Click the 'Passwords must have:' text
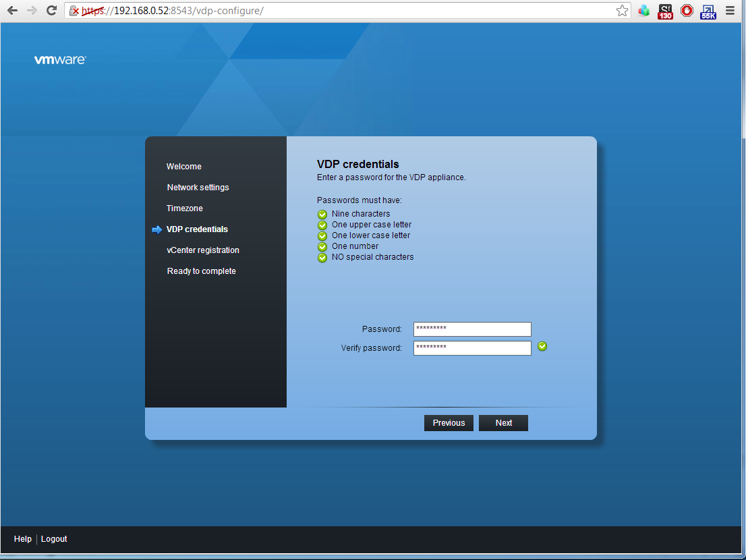 click(360, 200)
